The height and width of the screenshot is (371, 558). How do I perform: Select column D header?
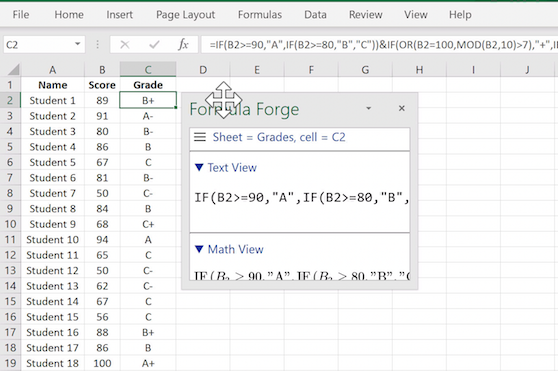coord(203,70)
